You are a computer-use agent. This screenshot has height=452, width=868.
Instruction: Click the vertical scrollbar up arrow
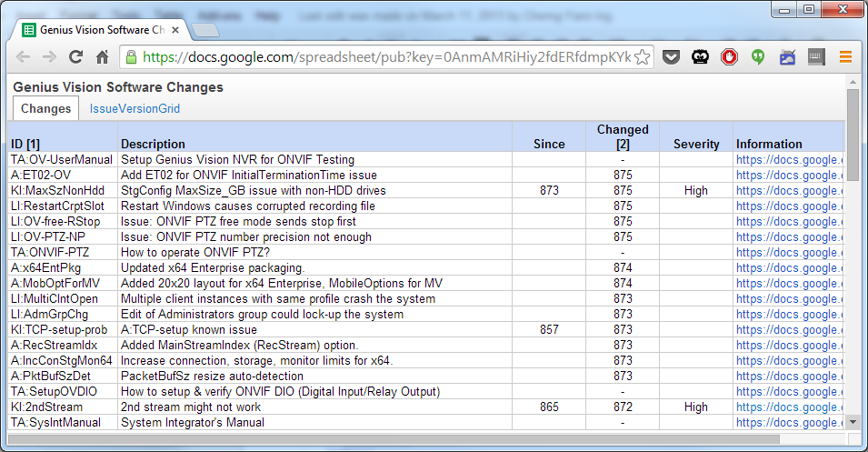tap(853, 83)
